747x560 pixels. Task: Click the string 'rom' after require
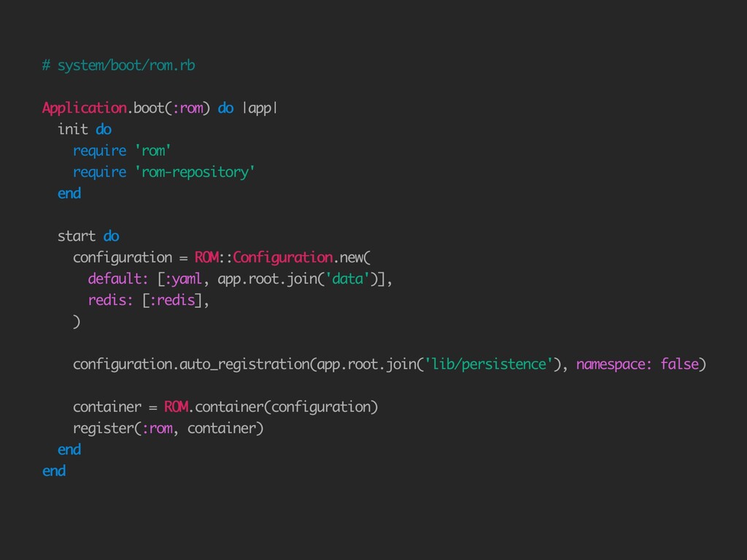pos(153,151)
